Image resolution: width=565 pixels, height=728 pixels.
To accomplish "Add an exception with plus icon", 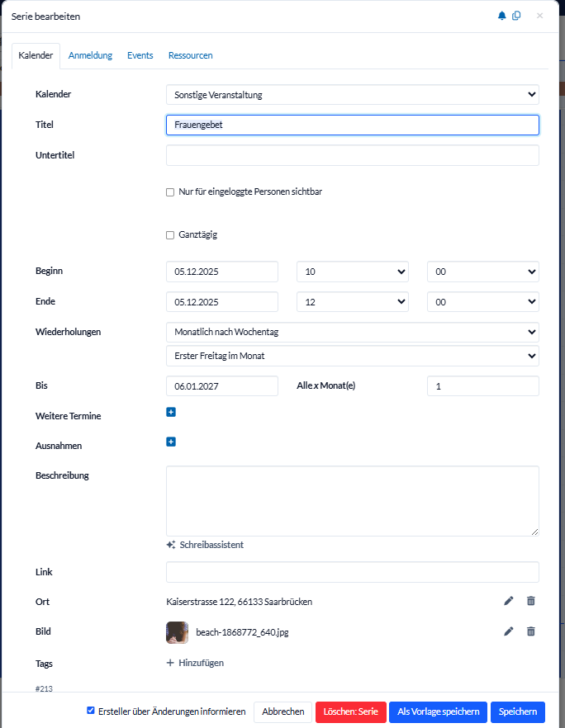I will point(171,442).
